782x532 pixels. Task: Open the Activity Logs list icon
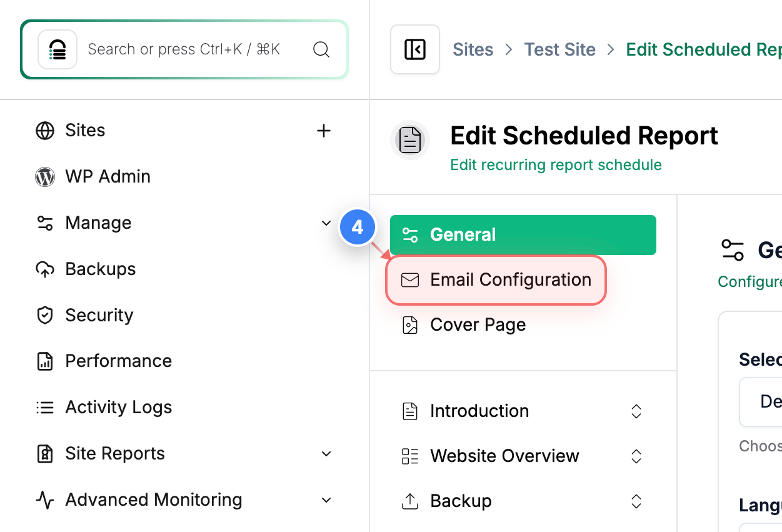(x=44, y=407)
